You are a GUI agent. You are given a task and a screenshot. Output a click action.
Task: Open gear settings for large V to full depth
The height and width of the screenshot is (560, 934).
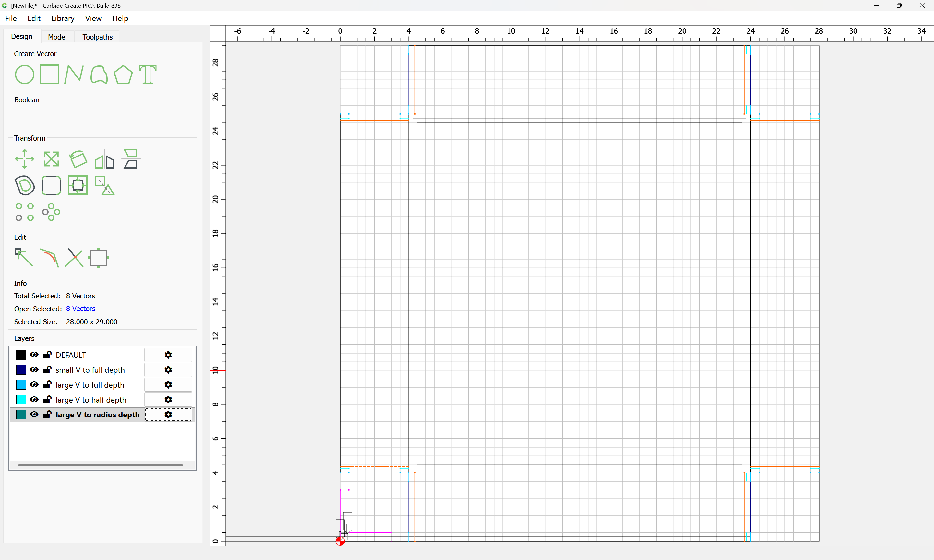click(x=168, y=385)
